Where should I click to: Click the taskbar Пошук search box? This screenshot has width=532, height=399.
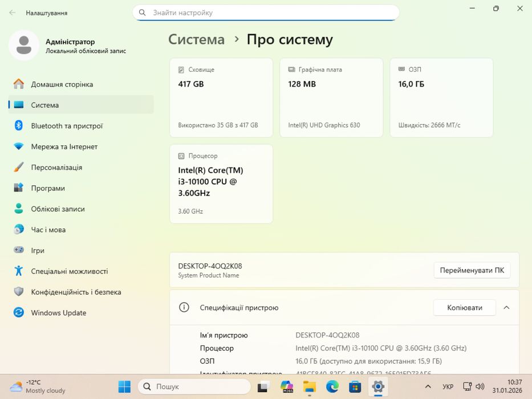194,386
